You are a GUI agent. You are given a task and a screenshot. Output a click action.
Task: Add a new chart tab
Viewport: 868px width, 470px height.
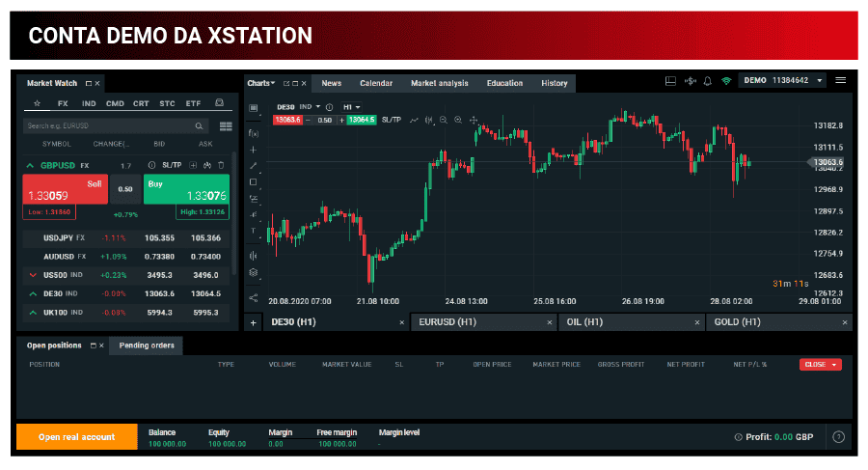click(253, 322)
